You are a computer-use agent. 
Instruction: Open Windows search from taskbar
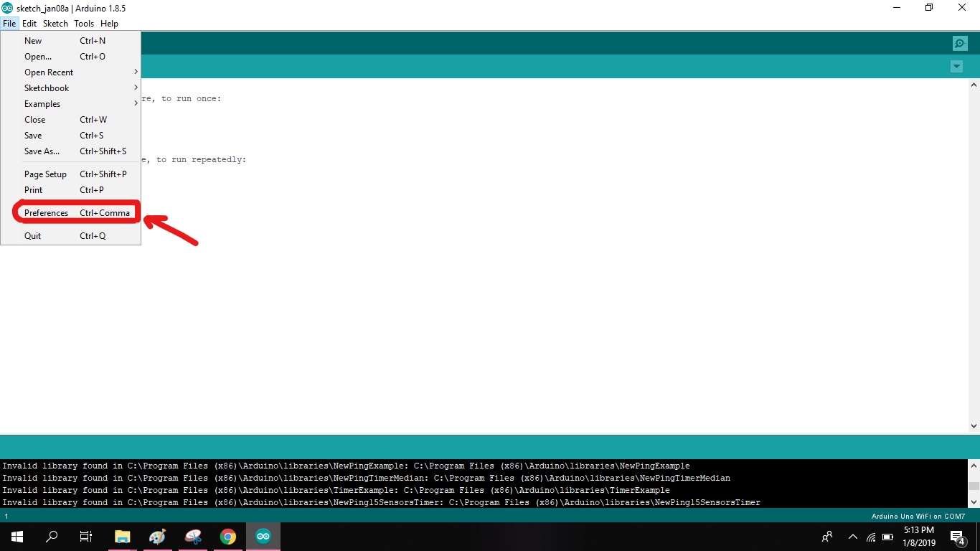click(52, 537)
